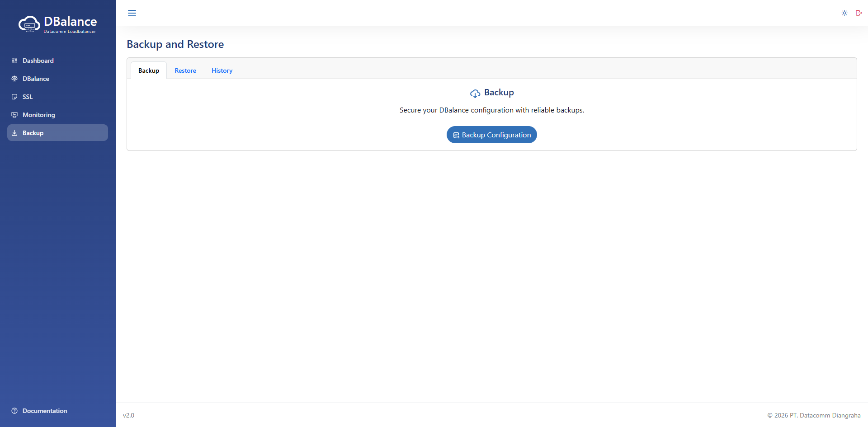Click the Monitoring screen icon in sidebar

[14, 115]
